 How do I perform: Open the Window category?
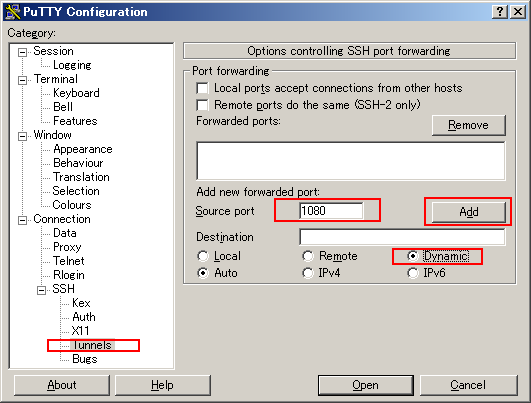click(52, 135)
